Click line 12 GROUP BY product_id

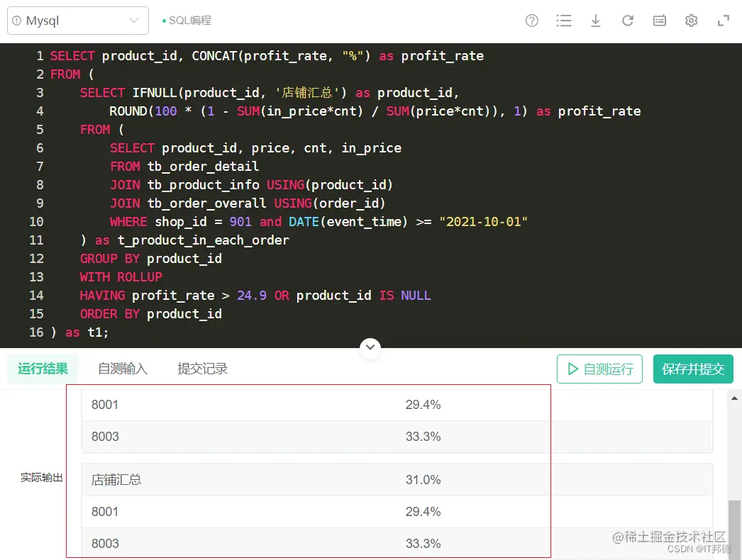(150, 258)
